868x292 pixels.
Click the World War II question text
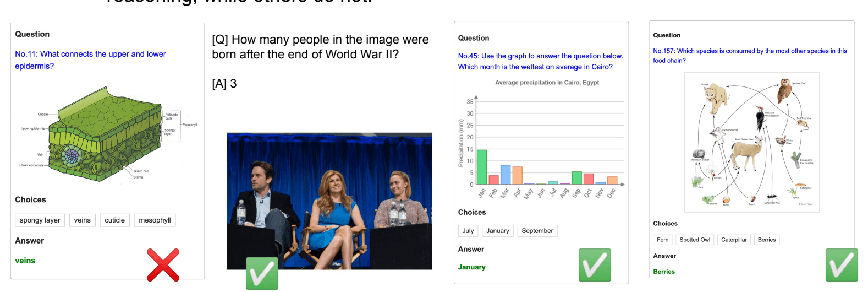point(320,47)
